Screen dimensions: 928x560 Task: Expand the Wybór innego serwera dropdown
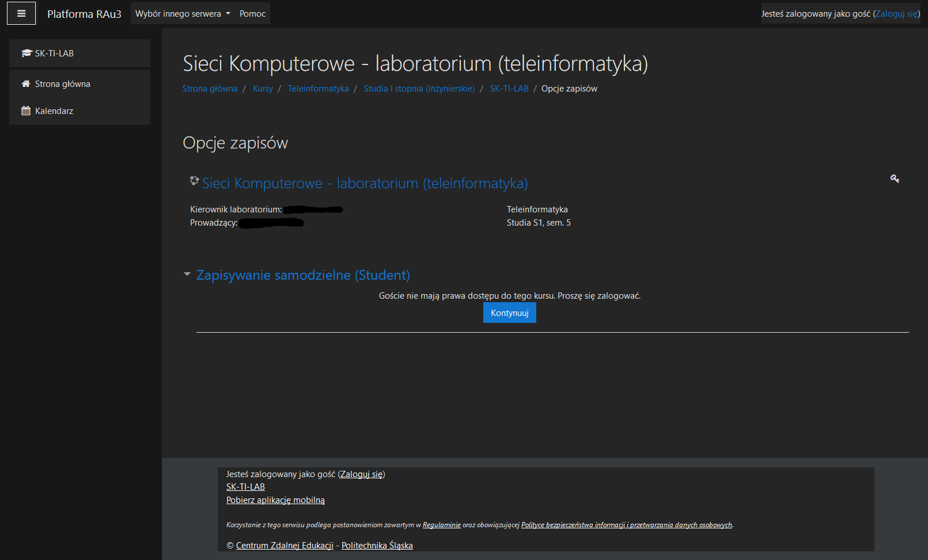pyautogui.click(x=181, y=13)
